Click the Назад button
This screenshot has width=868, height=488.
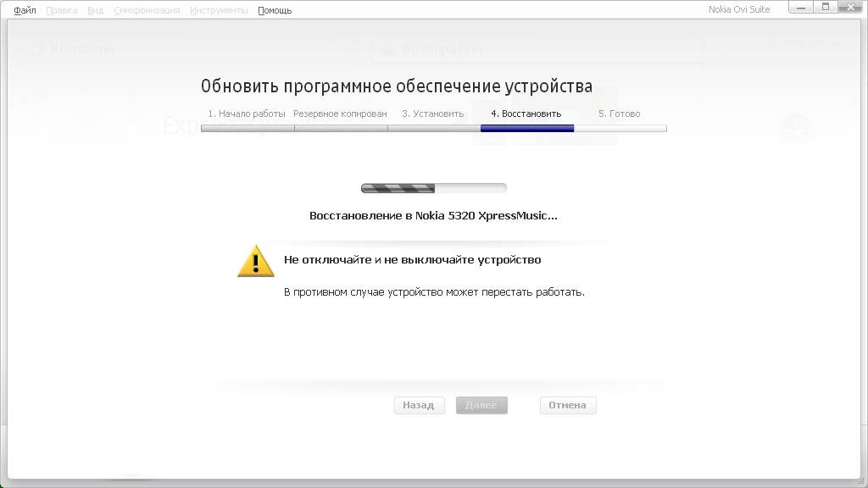click(x=419, y=405)
